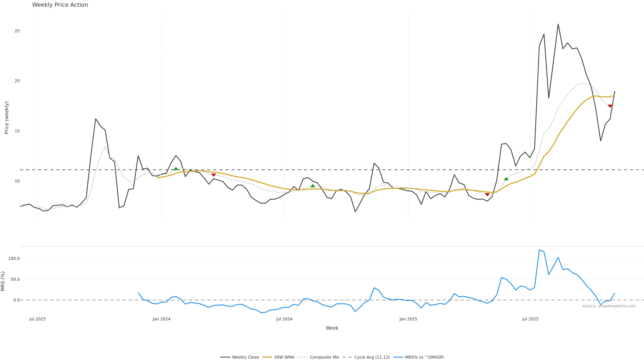Click the Weekly Price Action chart title

pyautogui.click(x=60, y=5)
